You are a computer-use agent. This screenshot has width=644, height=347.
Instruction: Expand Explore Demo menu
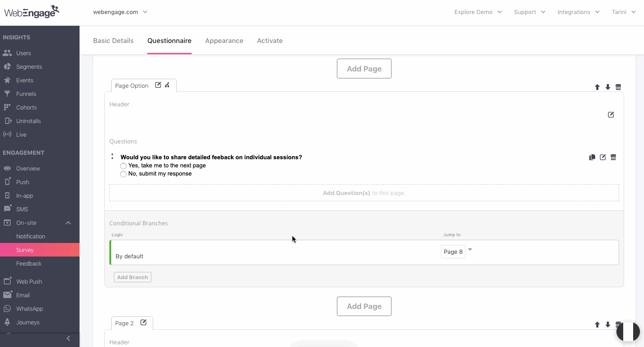pos(478,12)
